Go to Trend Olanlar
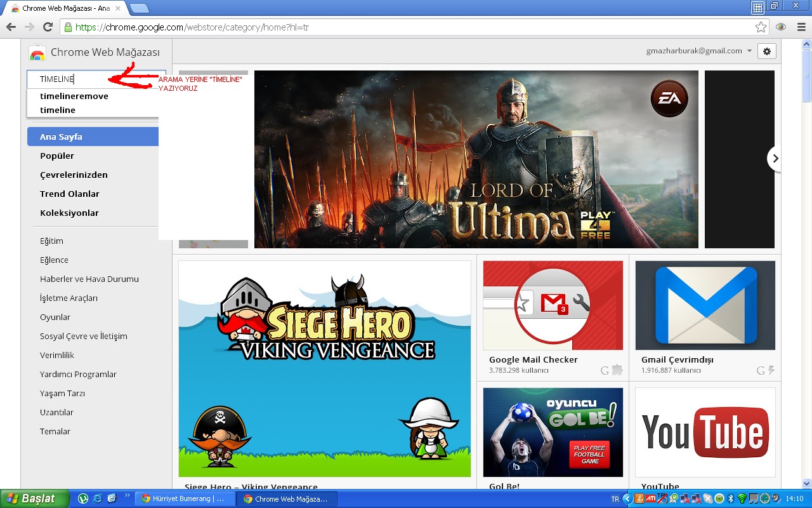This screenshot has width=812, height=508. [x=70, y=194]
